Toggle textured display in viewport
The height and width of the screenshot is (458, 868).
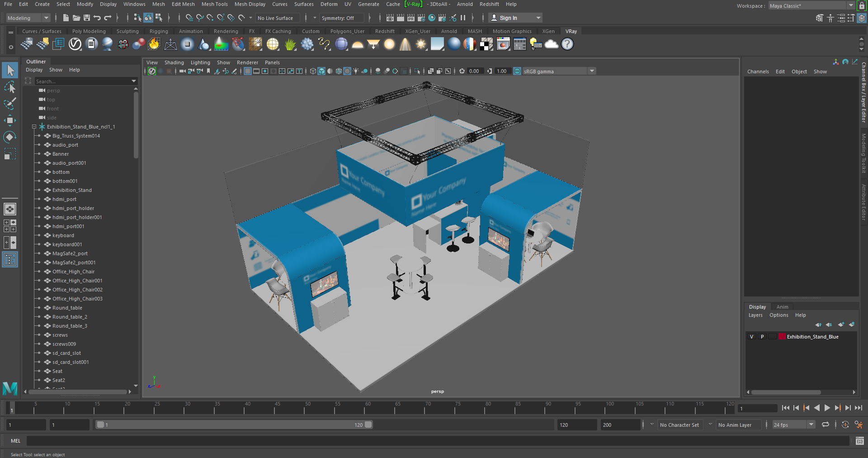point(347,71)
